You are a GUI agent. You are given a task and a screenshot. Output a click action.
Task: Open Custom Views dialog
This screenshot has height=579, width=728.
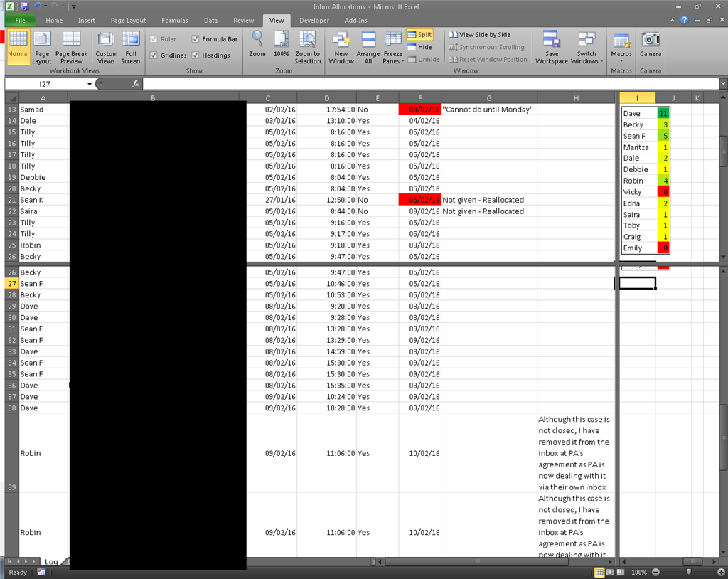point(107,48)
